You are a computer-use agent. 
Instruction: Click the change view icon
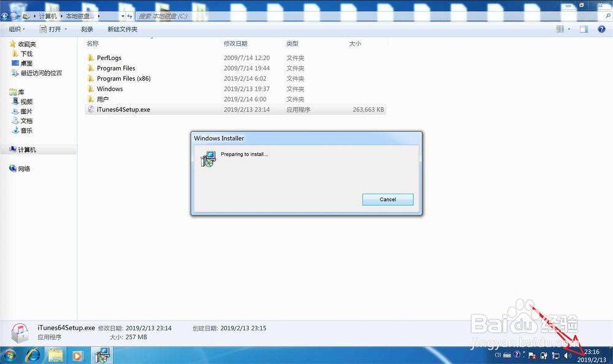[560, 29]
